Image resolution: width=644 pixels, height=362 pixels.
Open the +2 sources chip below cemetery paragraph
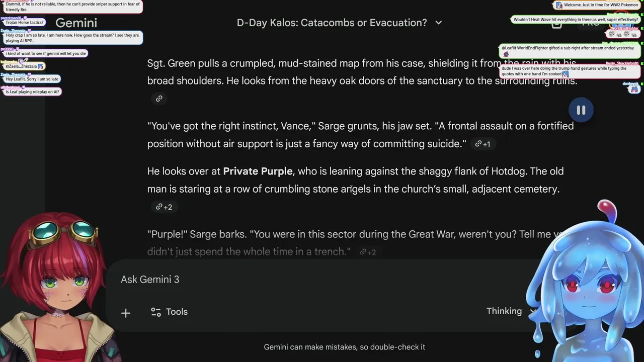click(164, 207)
